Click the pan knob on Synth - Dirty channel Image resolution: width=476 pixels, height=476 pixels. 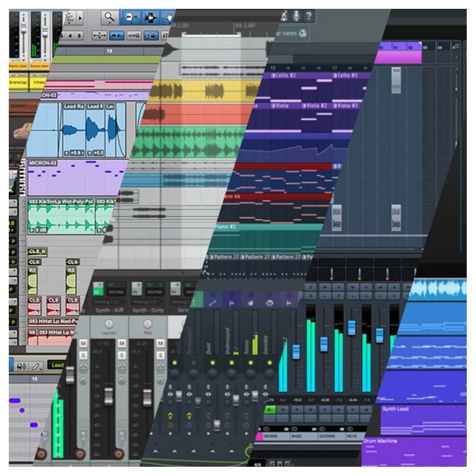click(x=147, y=324)
